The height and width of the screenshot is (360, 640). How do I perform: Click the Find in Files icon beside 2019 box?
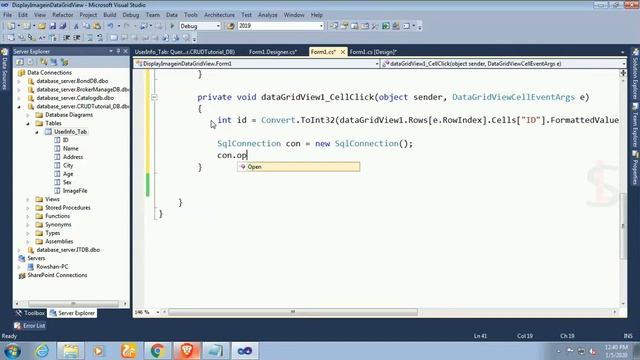[x=231, y=26]
